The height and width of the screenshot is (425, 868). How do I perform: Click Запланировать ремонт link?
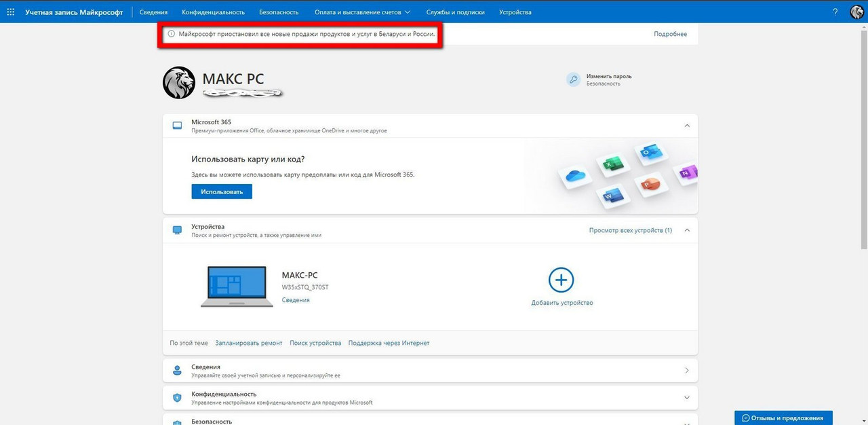249,343
